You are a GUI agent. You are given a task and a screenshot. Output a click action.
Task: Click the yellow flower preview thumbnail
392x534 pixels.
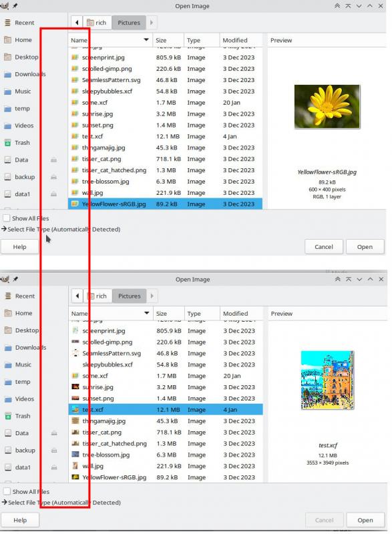327,107
